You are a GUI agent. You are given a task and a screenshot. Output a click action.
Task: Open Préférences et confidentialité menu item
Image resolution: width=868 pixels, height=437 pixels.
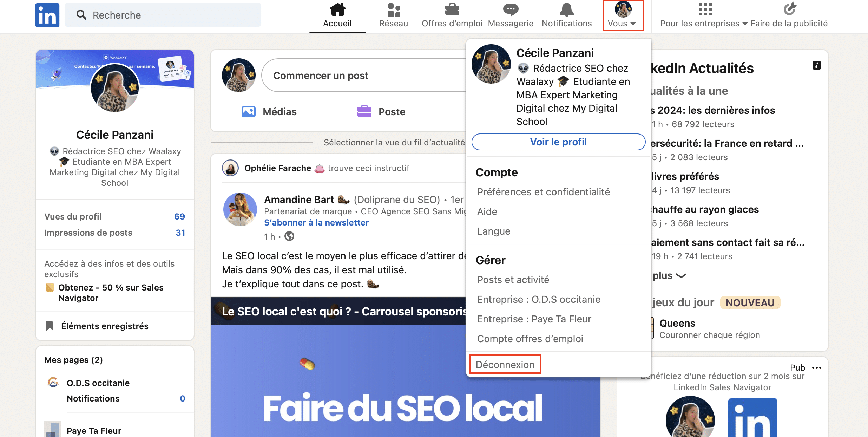coord(542,191)
